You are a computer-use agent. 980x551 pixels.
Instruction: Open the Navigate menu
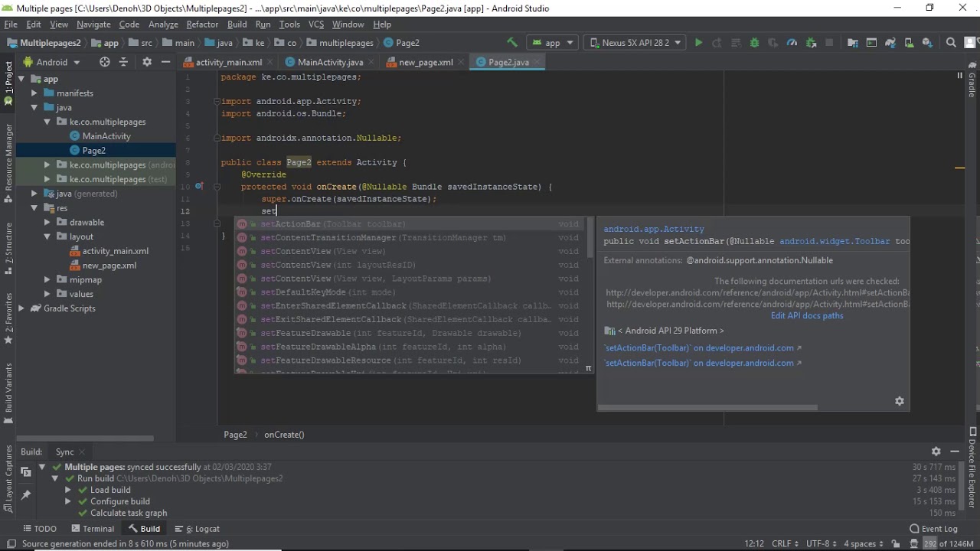93,24
